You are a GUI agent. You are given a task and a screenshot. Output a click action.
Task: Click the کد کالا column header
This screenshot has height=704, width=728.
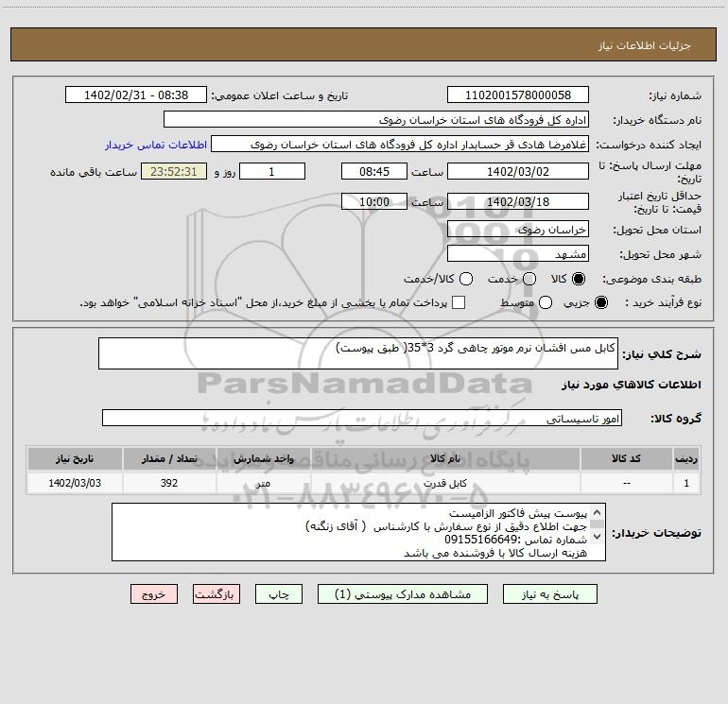626,458
